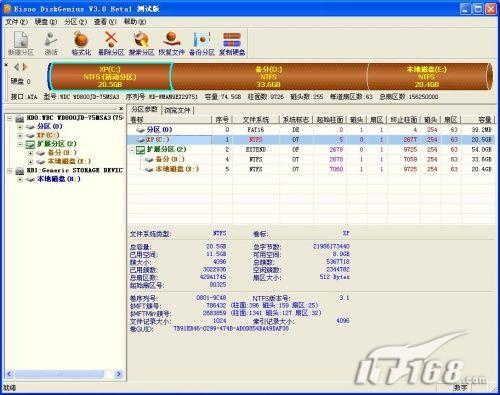Click the 备份分区 (backup partition) toolbar icon
The image size is (500, 395).
pos(202,43)
